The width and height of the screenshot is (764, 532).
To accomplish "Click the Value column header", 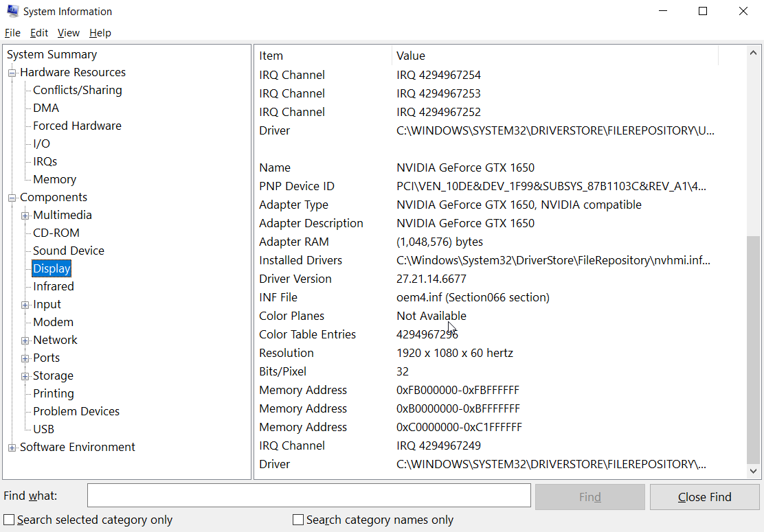I will coord(411,56).
